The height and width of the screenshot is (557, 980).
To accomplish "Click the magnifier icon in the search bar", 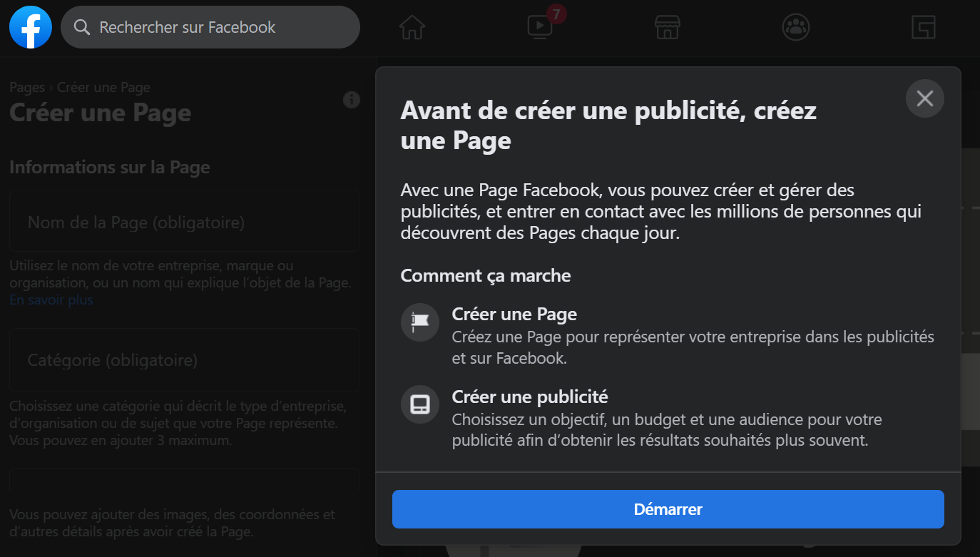I will pyautogui.click(x=82, y=28).
